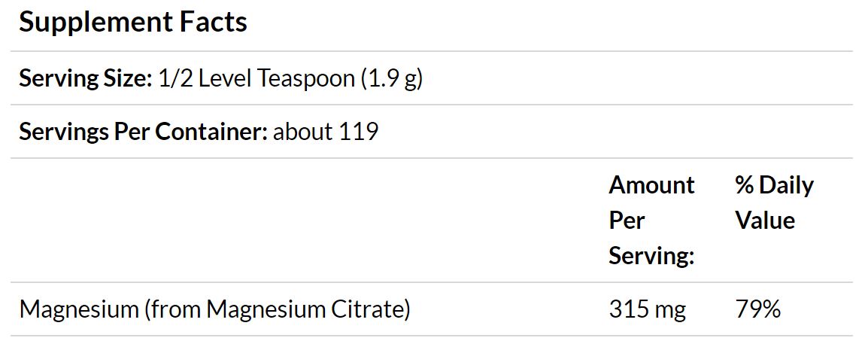Image resolution: width=868 pixels, height=347 pixels.
Task: Click the word "Facts" in the heading
Action: [213, 23]
